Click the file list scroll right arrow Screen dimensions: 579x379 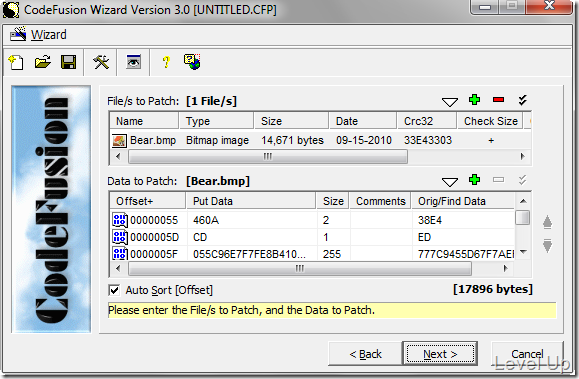coord(523,156)
